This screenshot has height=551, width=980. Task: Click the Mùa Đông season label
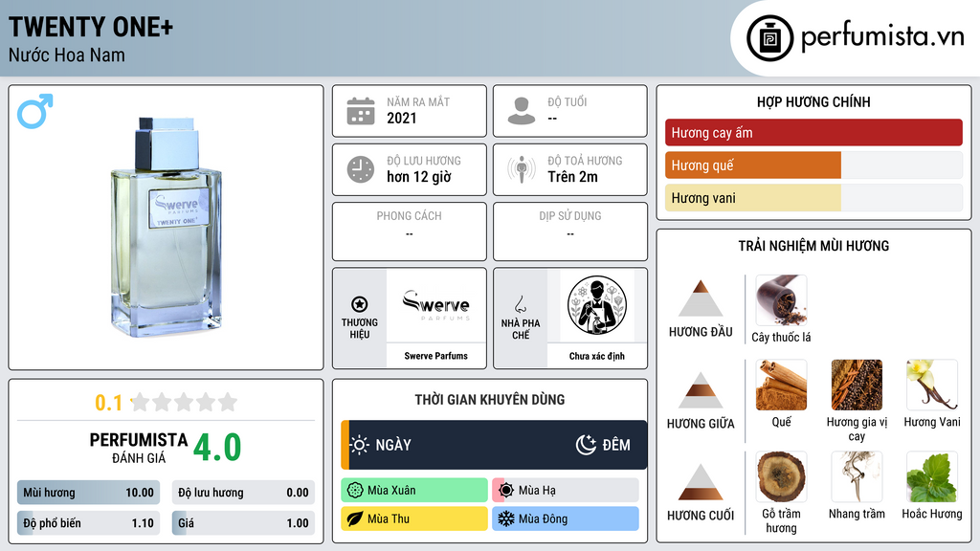[x=543, y=518]
